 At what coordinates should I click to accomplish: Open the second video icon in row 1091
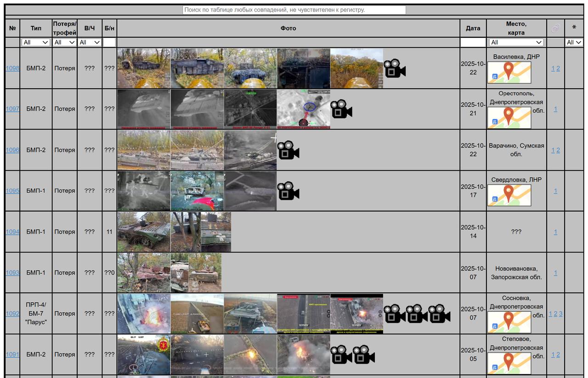coord(364,355)
